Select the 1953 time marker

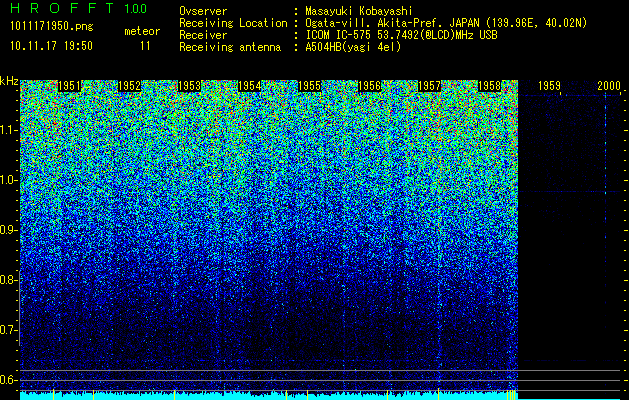pyautogui.click(x=189, y=86)
